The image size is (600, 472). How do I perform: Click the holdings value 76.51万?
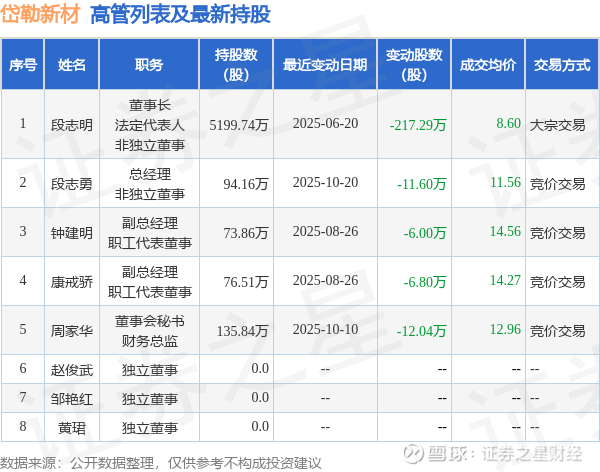pos(246,282)
